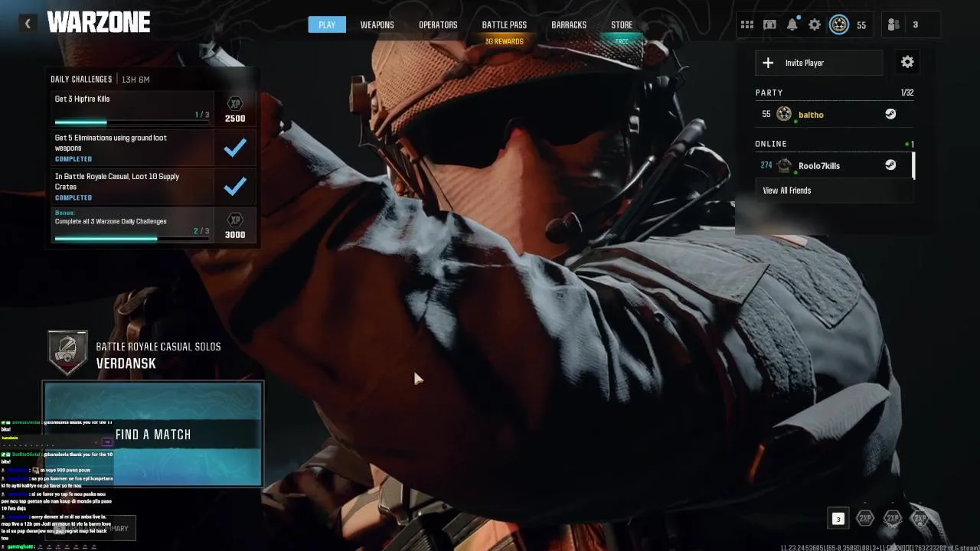Open the Store tab
The width and height of the screenshot is (980, 551).
pos(622,24)
